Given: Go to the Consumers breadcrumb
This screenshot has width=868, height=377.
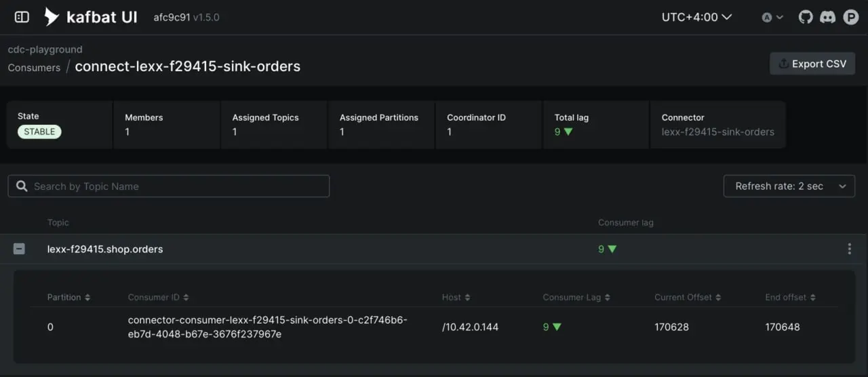Looking at the screenshot, I should [34, 67].
